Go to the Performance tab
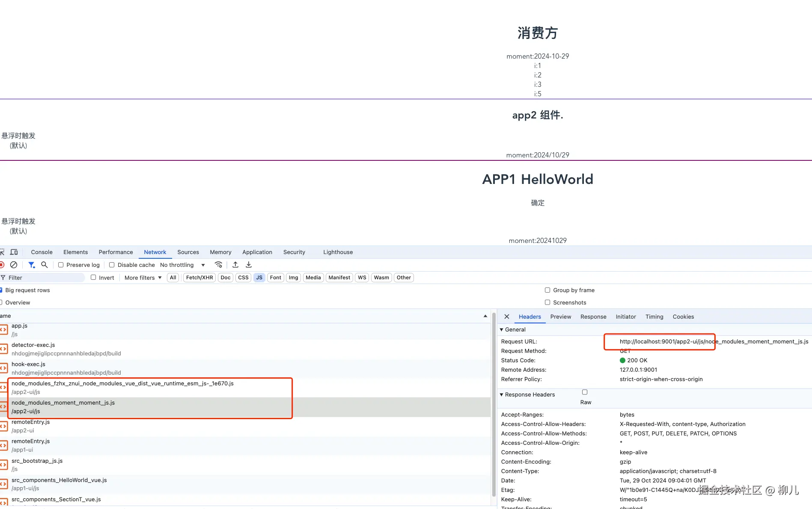 tap(116, 252)
